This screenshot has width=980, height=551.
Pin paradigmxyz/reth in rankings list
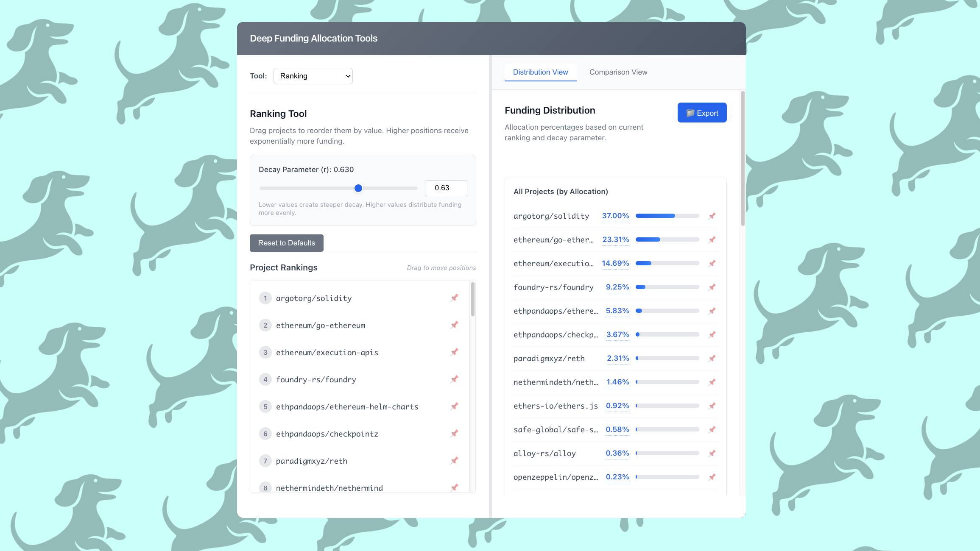pyautogui.click(x=454, y=461)
